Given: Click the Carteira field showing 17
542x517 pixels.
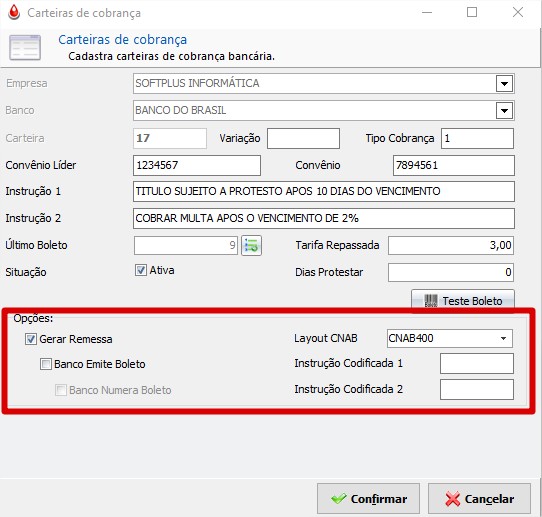Looking at the screenshot, I should coord(170,139).
